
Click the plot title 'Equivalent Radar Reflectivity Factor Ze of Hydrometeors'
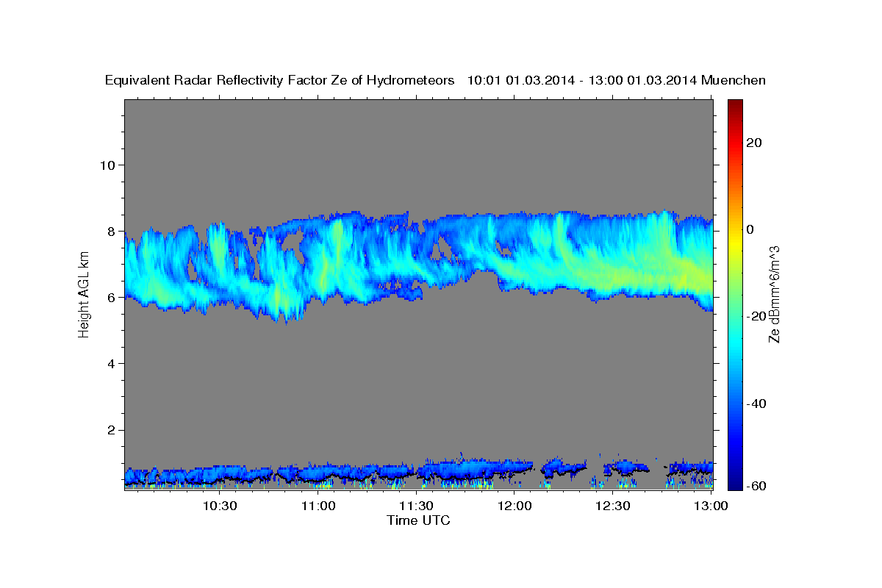(x=280, y=81)
